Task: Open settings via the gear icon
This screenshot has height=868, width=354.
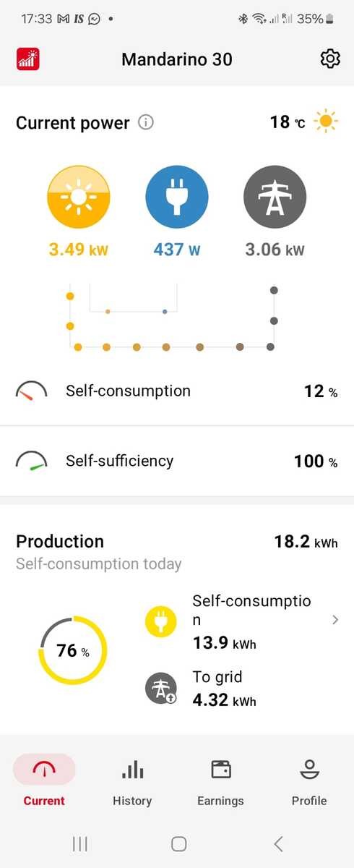Action: (330, 59)
